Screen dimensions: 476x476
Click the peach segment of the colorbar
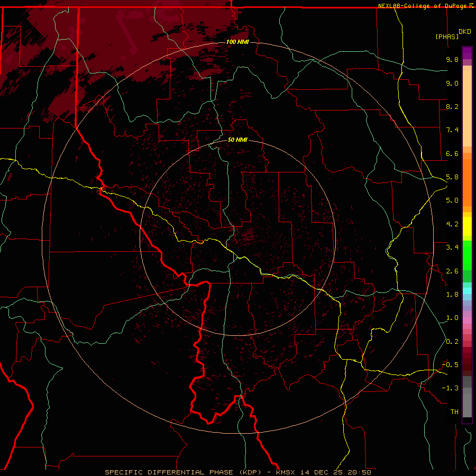pos(467,108)
